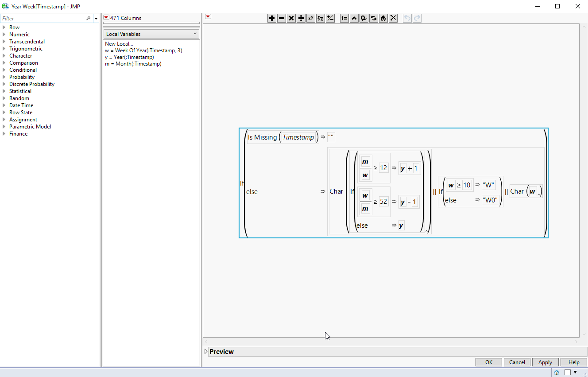Viewport: 588px width, 377px height.
Task: Insert an addition operator with the plus icon
Action: coord(272,18)
